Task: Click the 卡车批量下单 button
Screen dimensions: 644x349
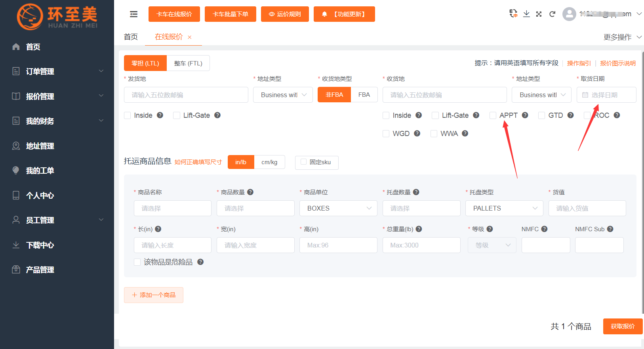Action: [231, 14]
